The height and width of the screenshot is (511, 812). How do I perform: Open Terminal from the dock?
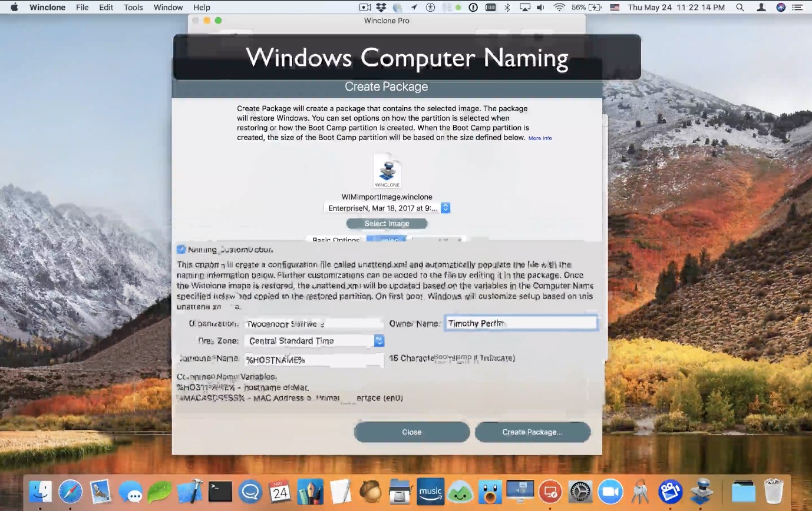[x=220, y=491]
